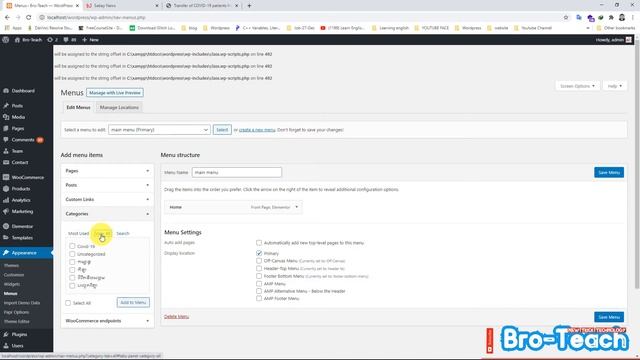This screenshot has height=360, width=640.
Task: Collapse the Categories panel
Action: (x=107, y=214)
